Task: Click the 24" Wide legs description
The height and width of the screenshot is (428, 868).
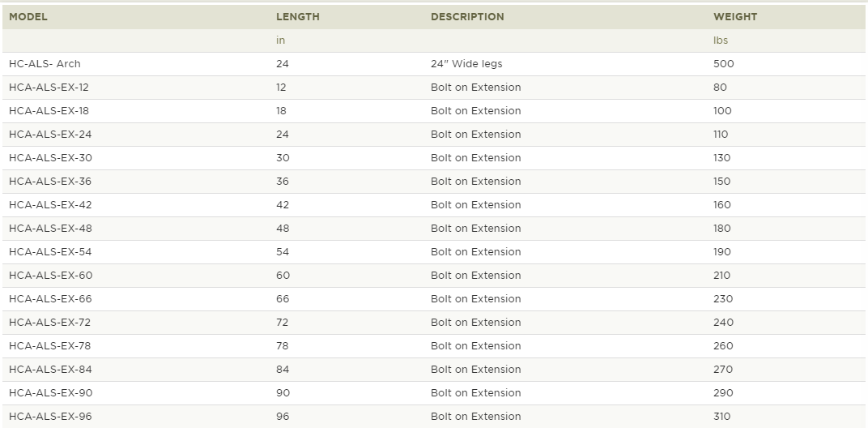Action: pyautogui.click(x=466, y=64)
